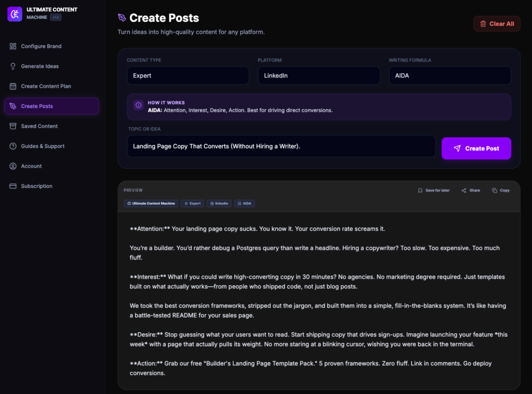Go to Saved Content in the sidebar
Viewport: 532px width, 394px height.
(x=39, y=126)
